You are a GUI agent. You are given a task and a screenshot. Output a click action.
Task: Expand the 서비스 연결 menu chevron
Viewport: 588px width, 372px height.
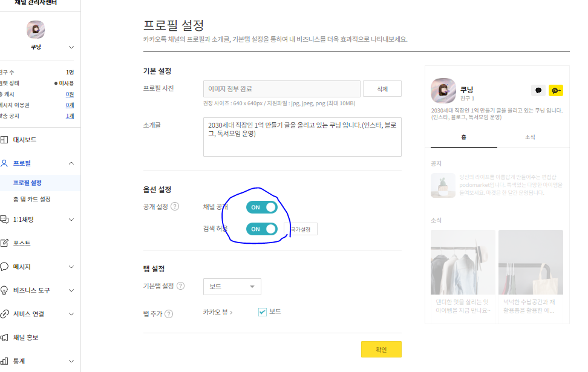coord(71,314)
